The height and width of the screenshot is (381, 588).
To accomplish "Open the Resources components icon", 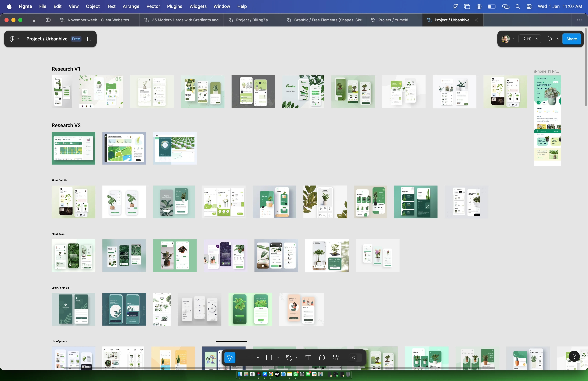I will pyautogui.click(x=335, y=358).
